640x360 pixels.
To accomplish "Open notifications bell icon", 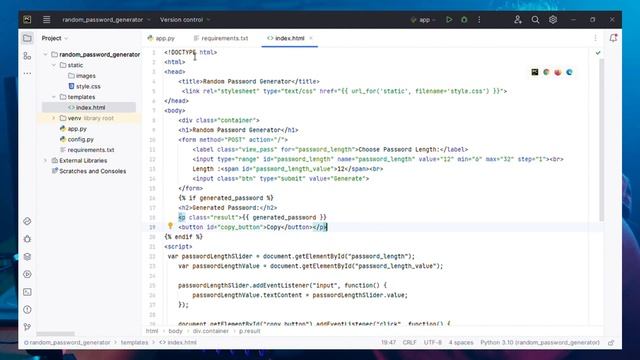I will [x=613, y=38].
